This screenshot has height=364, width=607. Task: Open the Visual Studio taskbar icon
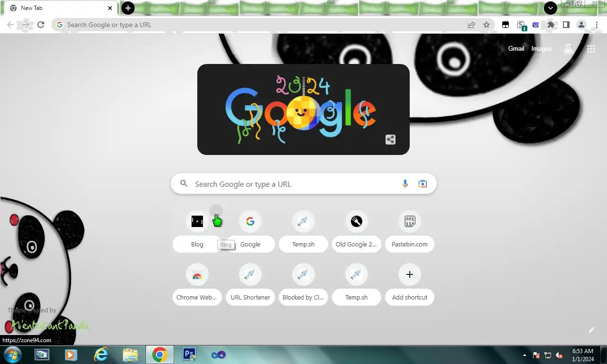coord(219,355)
